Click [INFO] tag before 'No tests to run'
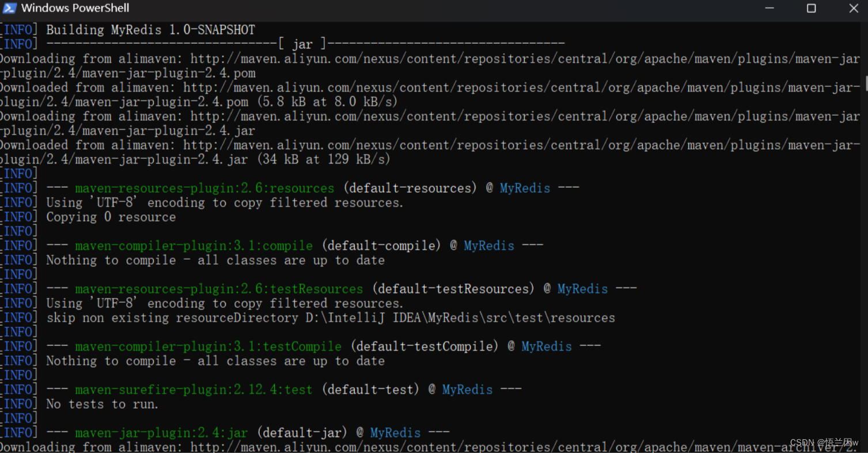Screen dimensions: 868x453 (19, 404)
